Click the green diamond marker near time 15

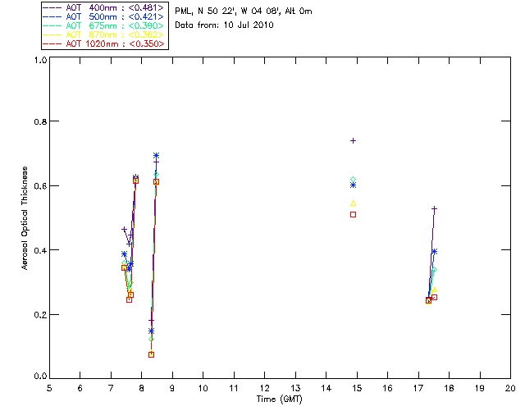pos(353,180)
